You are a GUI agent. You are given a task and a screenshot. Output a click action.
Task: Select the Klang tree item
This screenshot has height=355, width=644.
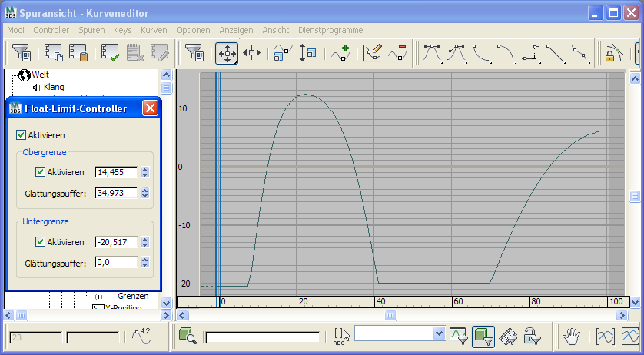tap(54, 87)
